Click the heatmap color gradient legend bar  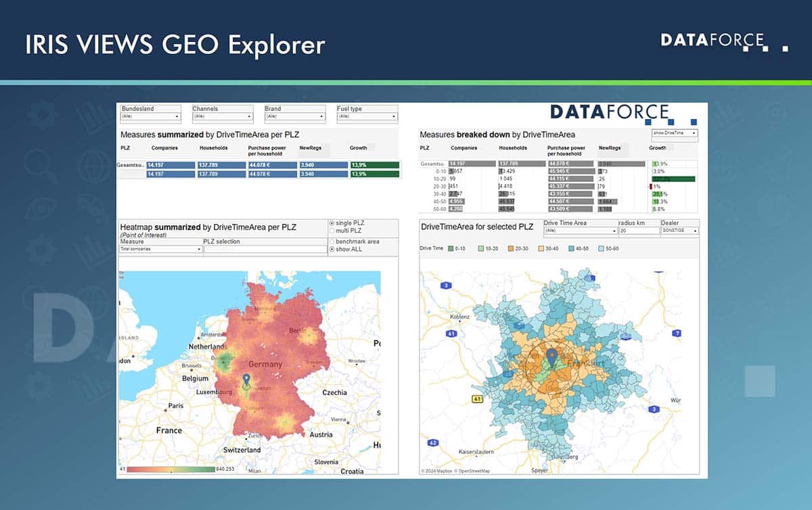point(171,469)
